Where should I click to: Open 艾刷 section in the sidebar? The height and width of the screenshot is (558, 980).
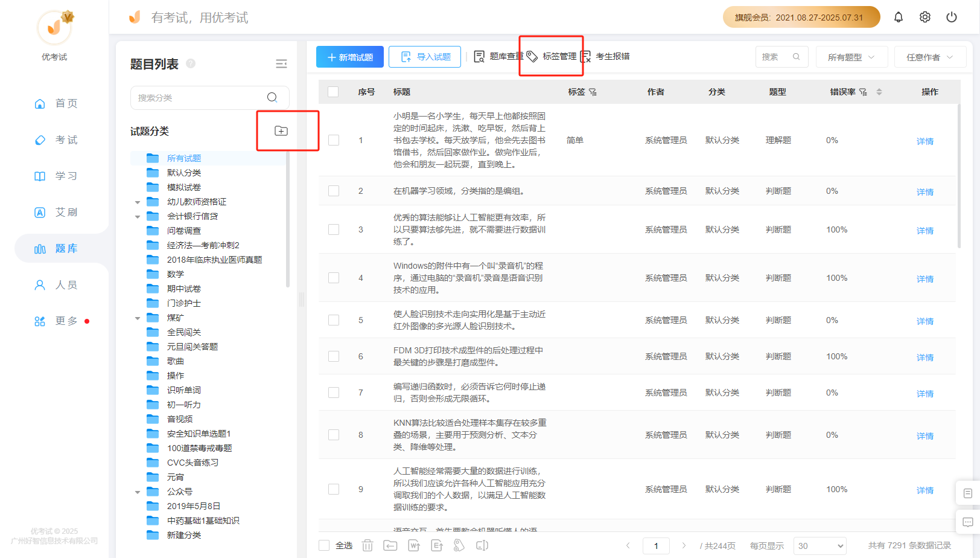[x=56, y=212]
